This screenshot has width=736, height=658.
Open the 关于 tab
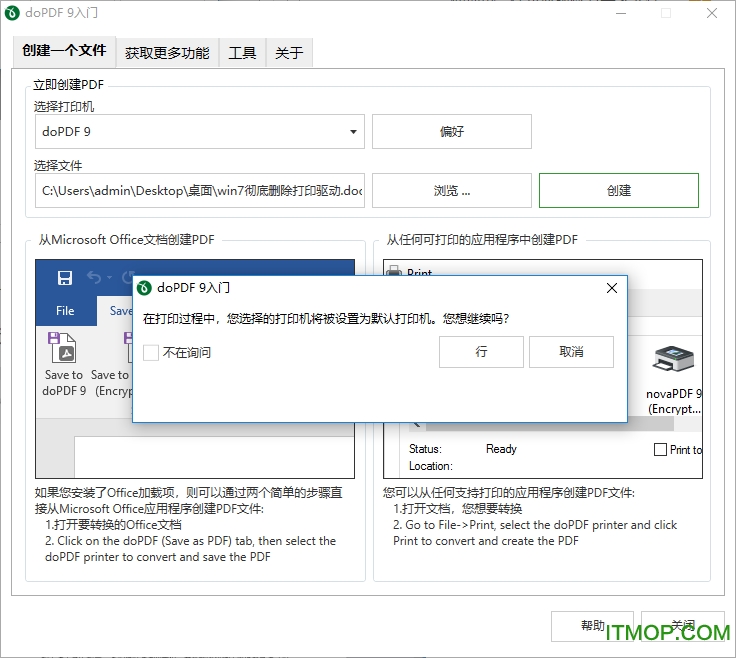tap(289, 53)
